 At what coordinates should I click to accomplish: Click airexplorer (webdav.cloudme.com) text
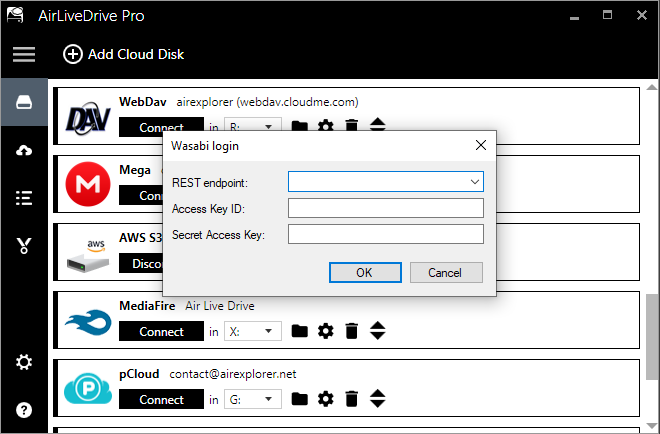(267, 102)
